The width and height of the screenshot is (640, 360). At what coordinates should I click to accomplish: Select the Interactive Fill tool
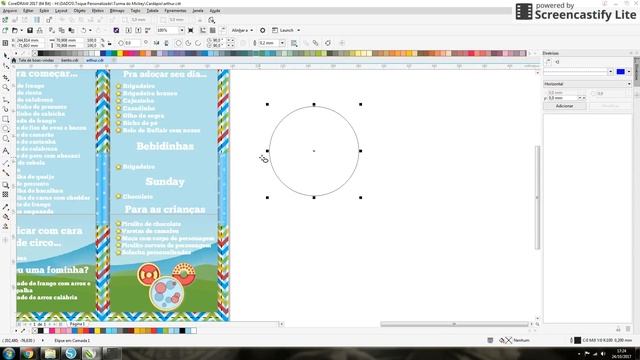tap(6, 217)
